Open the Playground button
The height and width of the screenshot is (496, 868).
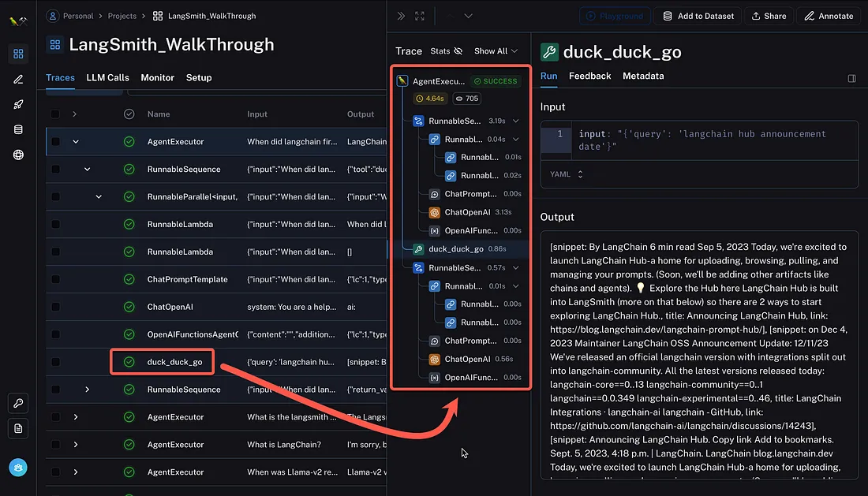tap(615, 16)
